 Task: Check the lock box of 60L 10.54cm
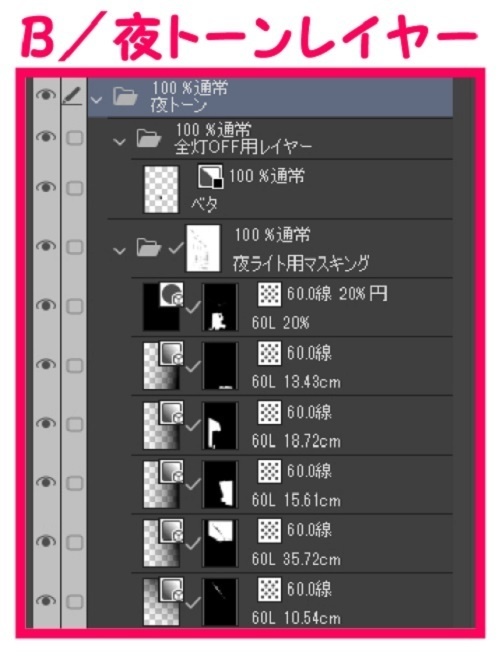pos(75,602)
